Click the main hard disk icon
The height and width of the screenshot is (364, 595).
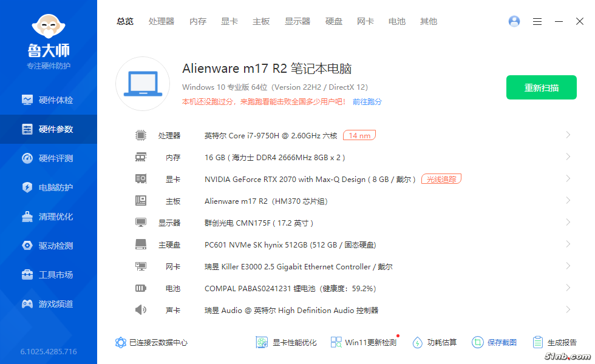[x=141, y=244]
